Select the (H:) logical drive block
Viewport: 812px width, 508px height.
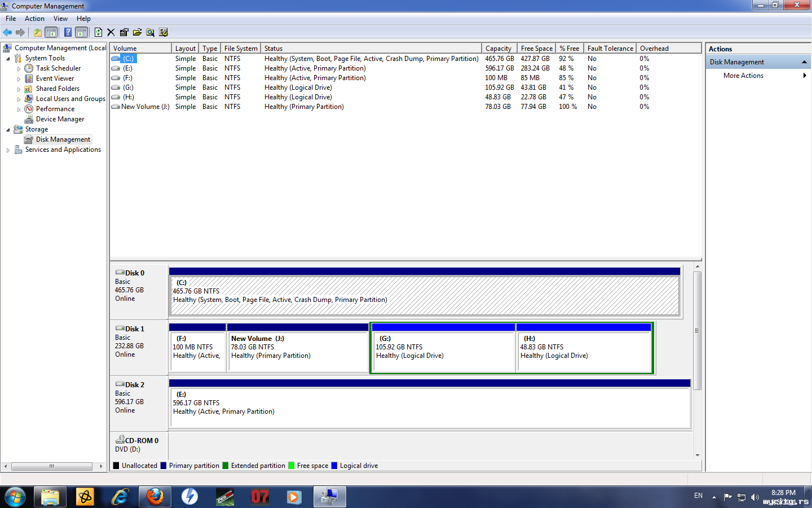(x=584, y=348)
